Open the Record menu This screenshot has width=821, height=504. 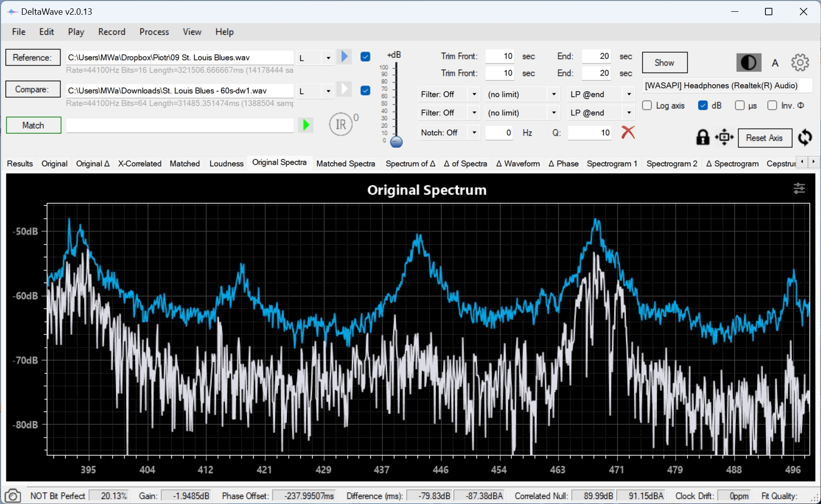[112, 32]
